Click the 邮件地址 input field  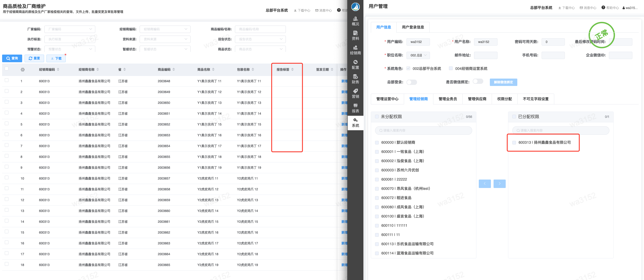click(x=486, y=55)
